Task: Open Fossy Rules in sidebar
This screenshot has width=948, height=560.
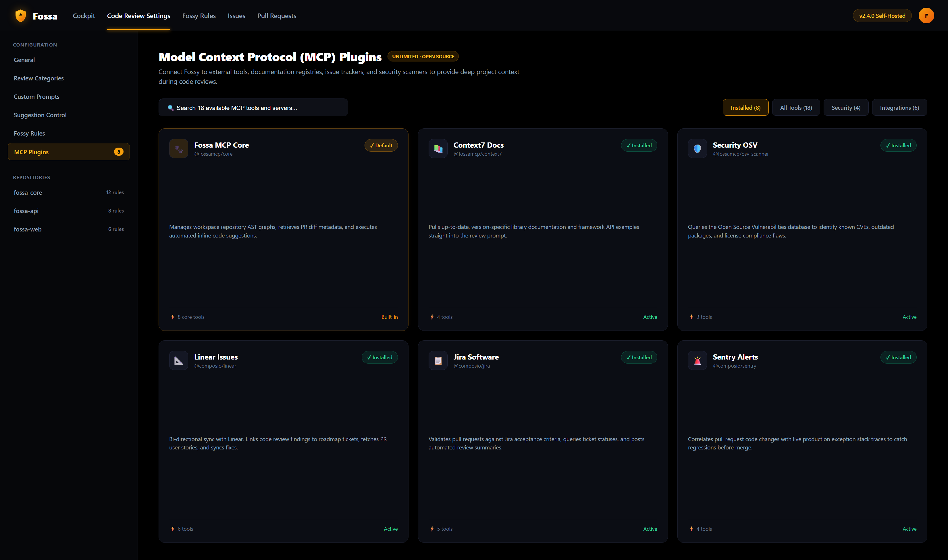Action: pos(69,134)
